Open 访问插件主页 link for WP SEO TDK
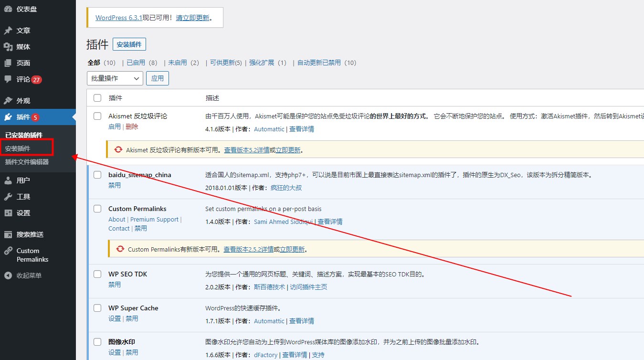 308,287
